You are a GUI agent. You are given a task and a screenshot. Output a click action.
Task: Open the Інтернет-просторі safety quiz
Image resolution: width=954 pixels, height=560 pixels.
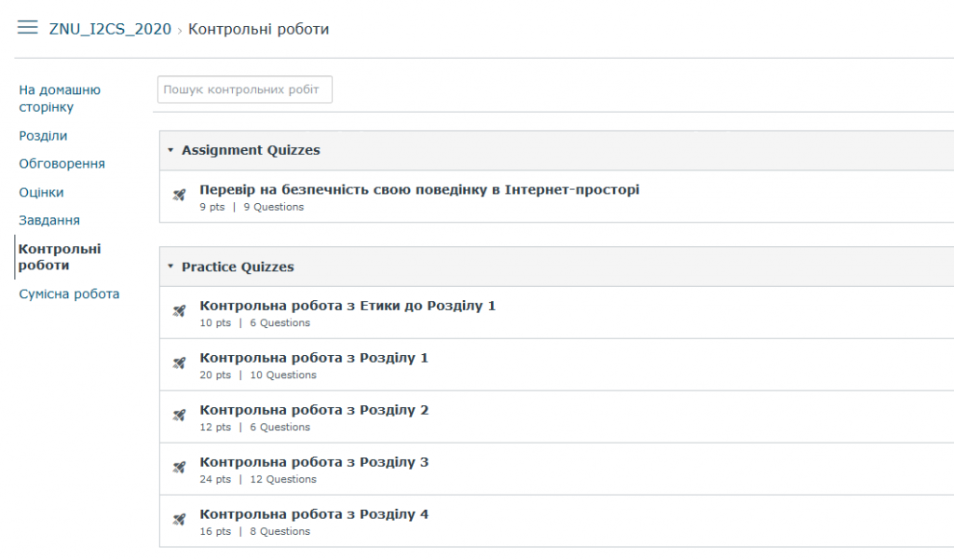tap(419, 190)
